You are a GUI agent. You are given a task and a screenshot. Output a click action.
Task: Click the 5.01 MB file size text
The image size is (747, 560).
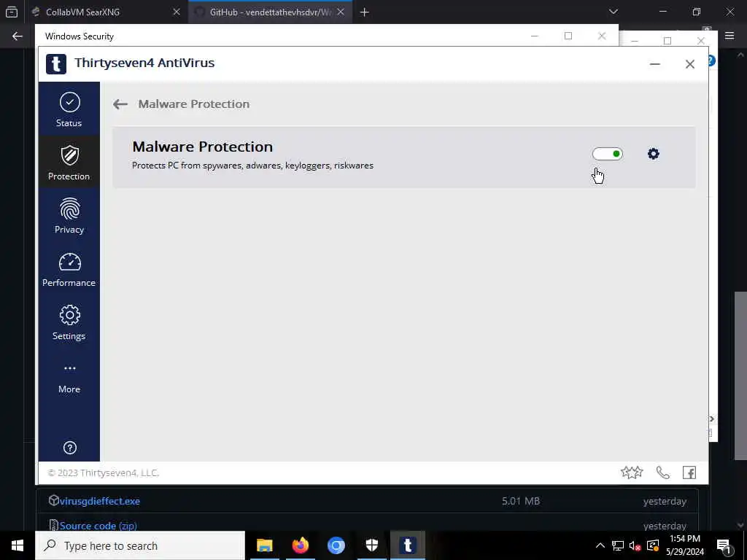coord(521,501)
